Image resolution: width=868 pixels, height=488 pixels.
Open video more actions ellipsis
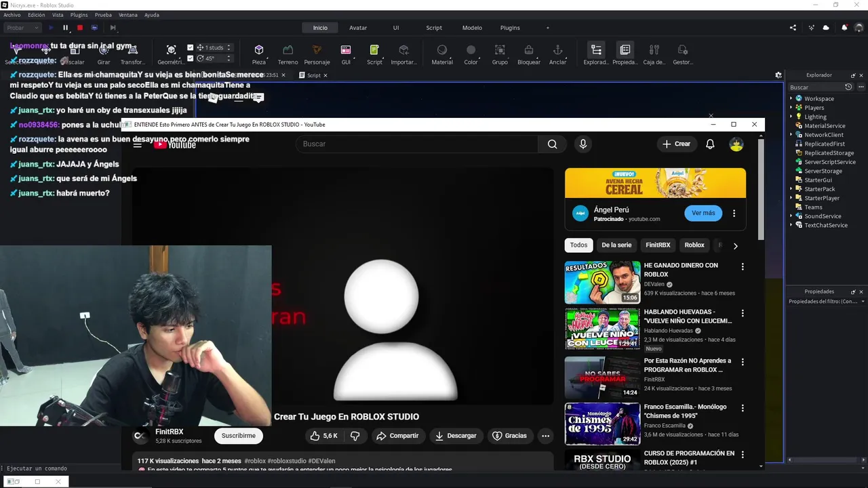[x=545, y=436]
